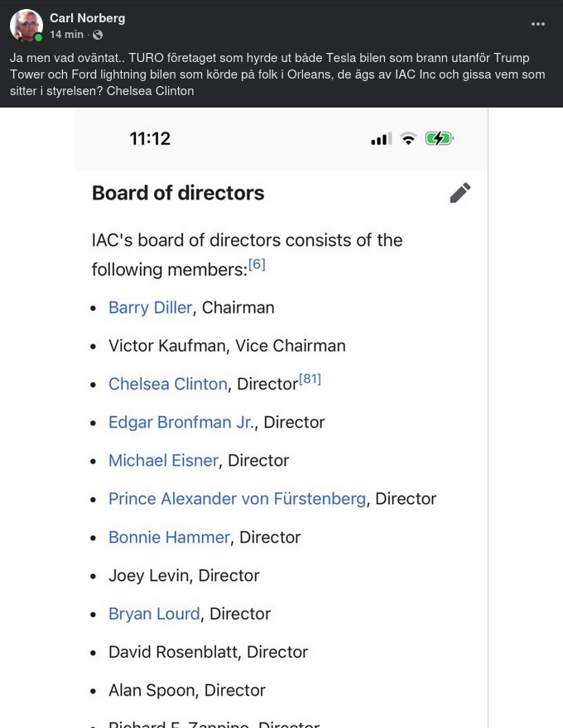
Task: Follow the Edgar Bronfman Jr. link
Action: 180,422
